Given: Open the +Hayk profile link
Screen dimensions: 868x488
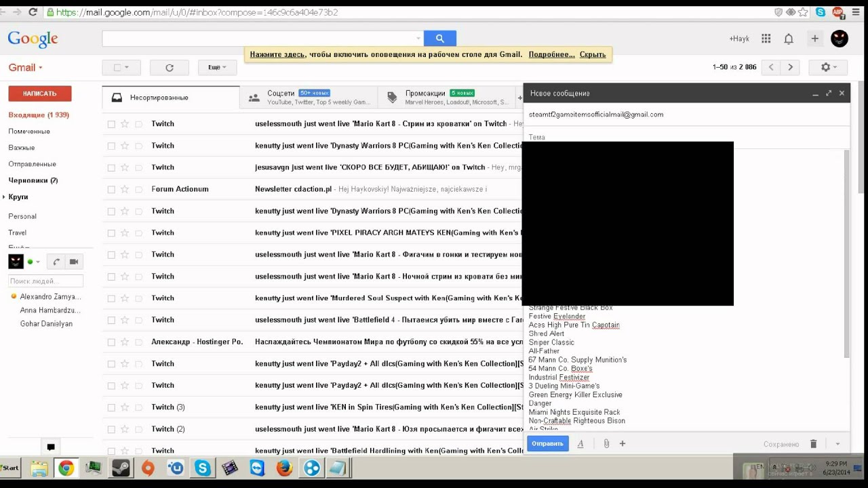Looking at the screenshot, I should coord(739,39).
